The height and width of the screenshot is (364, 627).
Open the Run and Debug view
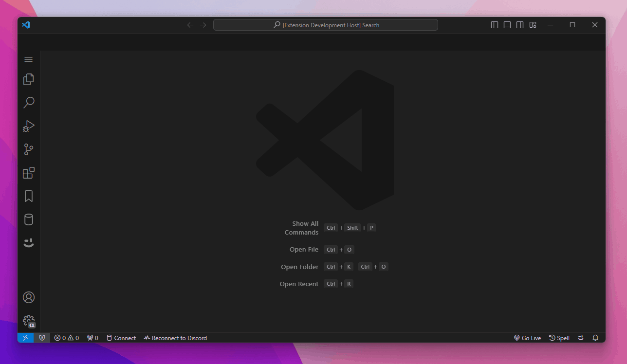(29, 126)
